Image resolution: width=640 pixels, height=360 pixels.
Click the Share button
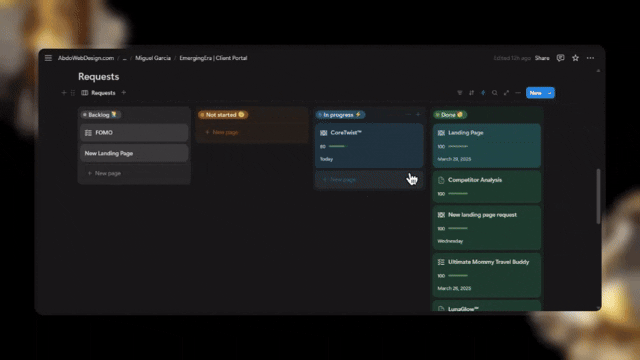point(542,58)
